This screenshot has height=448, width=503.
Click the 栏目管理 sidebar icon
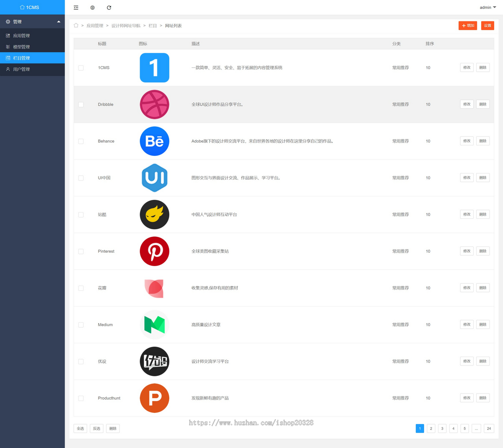click(x=8, y=58)
